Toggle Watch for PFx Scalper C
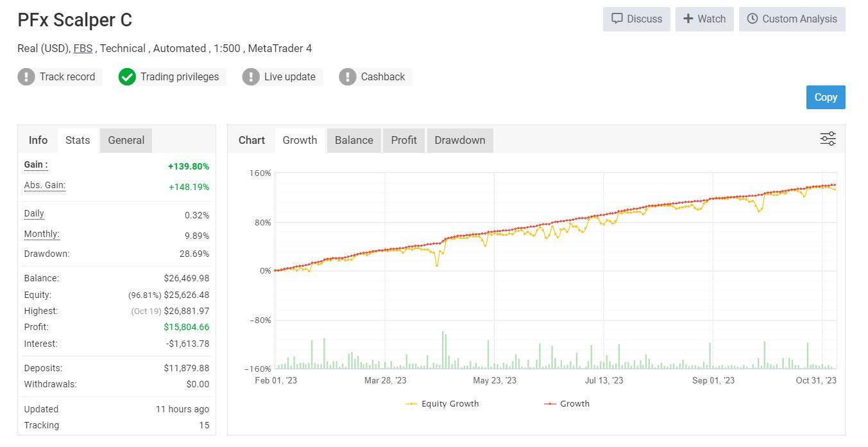Image resolution: width=868 pixels, height=447 pixels. (704, 19)
